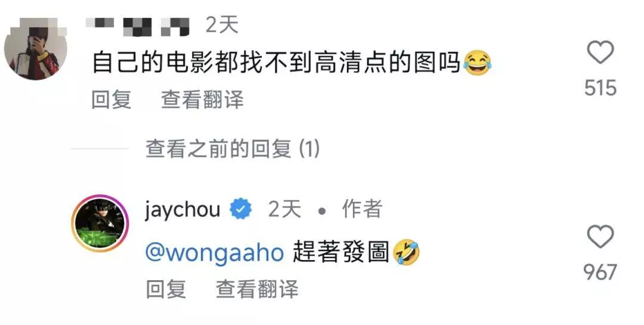644x325 pixels.
Task: Reply to the first comment via 回复
Action: pos(112,100)
